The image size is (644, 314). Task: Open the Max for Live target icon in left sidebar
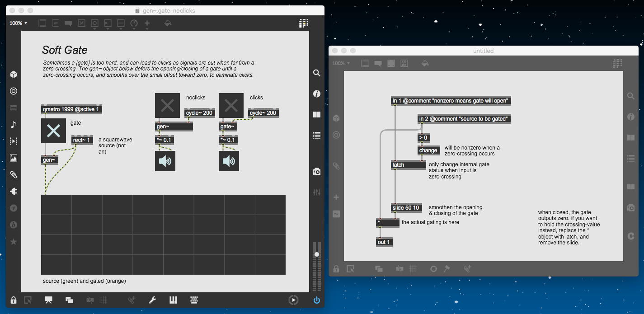pos(14,91)
